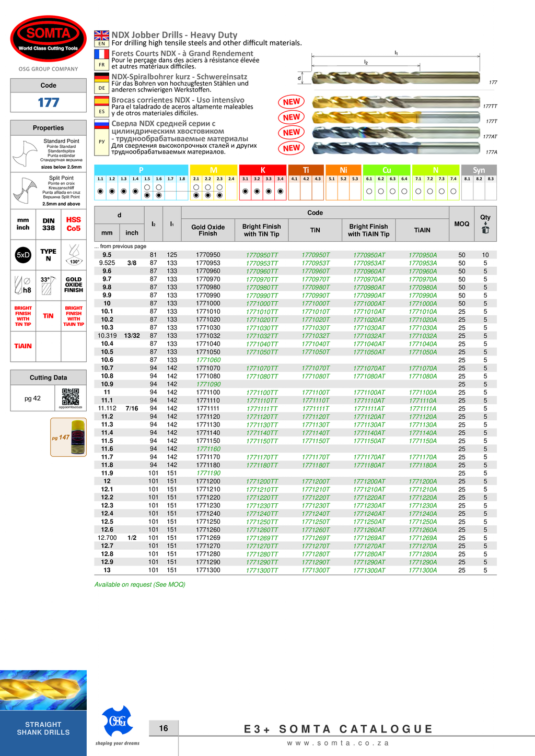Screen dimensions: 535x756
Task: Click product code 1771000TT
Action: pyautogui.click(x=262, y=304)
